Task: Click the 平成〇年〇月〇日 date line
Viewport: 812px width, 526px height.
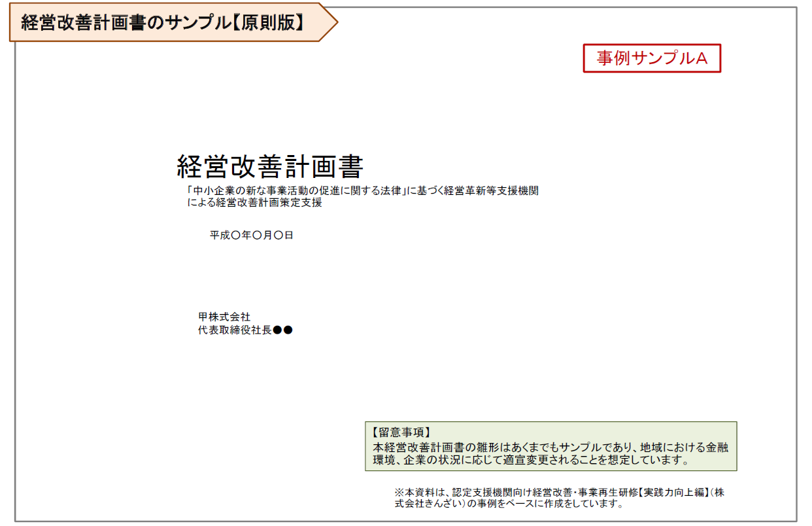Action: point(252,236)
